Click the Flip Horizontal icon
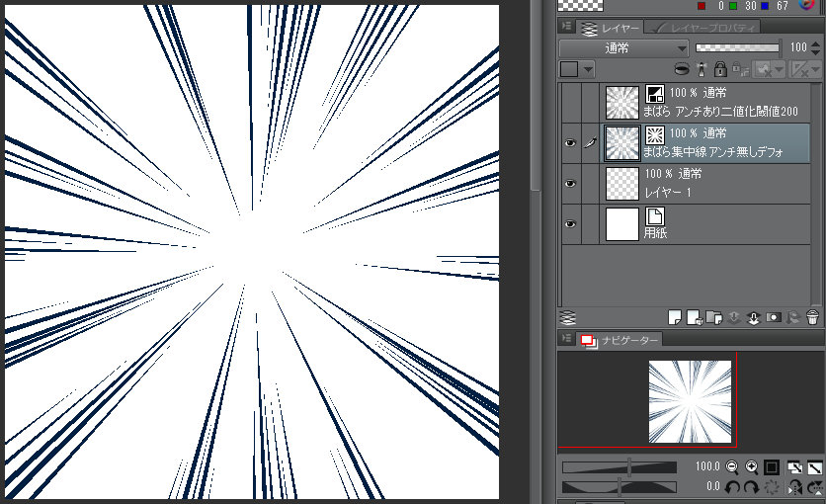Viewport: 826px width, 504px height. (x=794, y=487)
